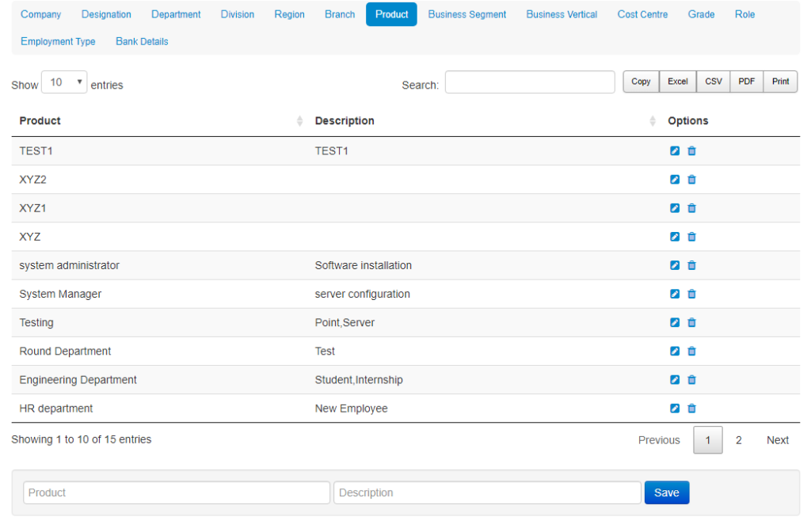Viewport: 811px width, 532px height.
Task: Export table to Excel
Action: [x=678, y=81]
